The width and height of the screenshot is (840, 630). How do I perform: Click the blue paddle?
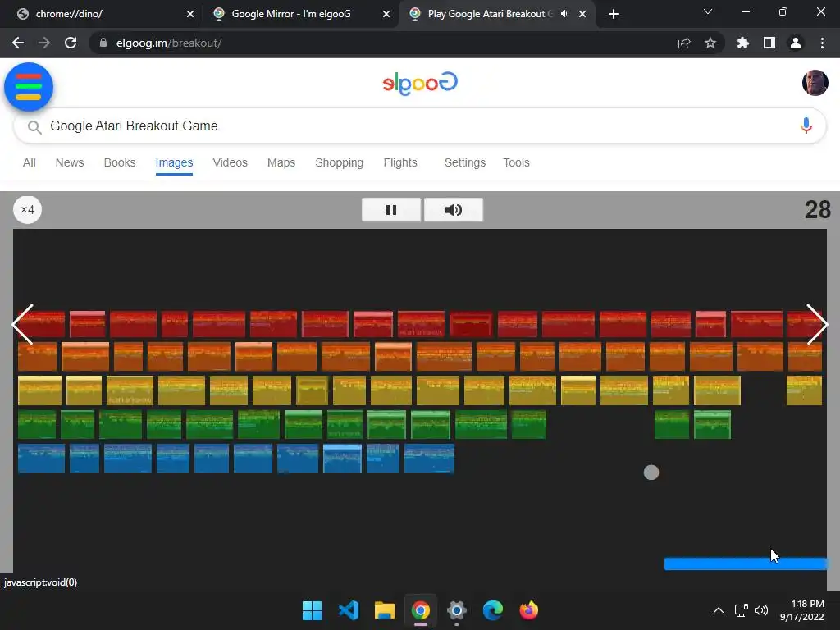[x=745, y=564]
